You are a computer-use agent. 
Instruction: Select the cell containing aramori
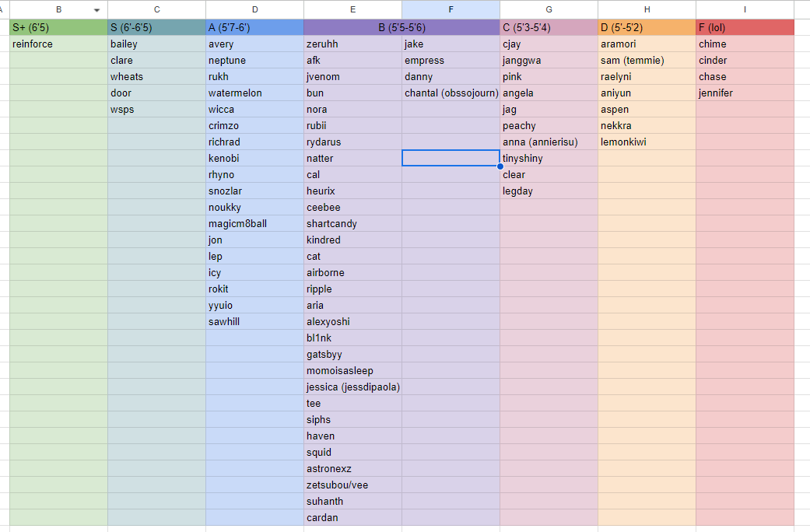click(x=647, y=44)
